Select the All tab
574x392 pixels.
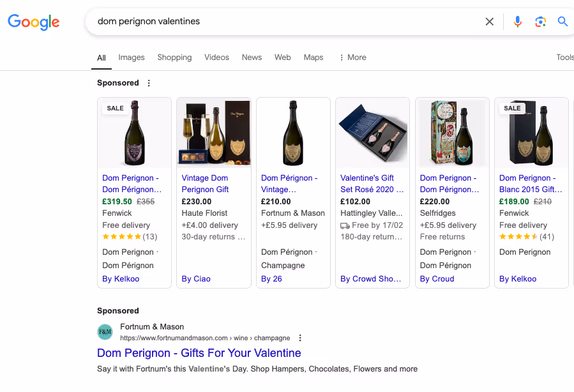(102, 58)
